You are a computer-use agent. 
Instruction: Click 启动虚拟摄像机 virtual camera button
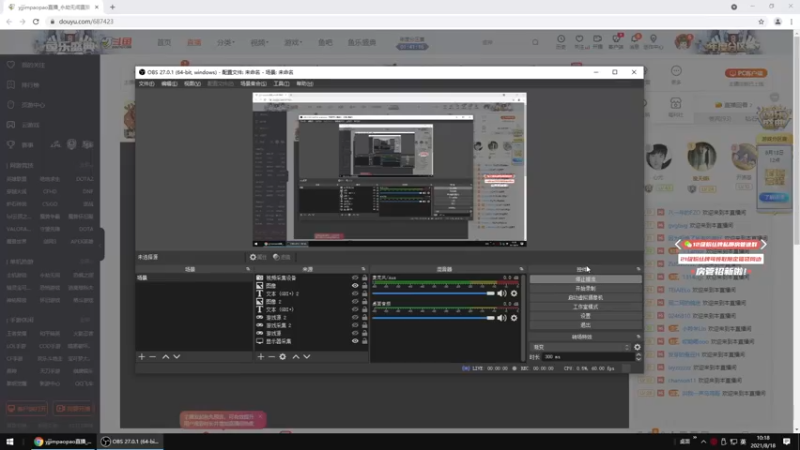(x=585, y=297)
